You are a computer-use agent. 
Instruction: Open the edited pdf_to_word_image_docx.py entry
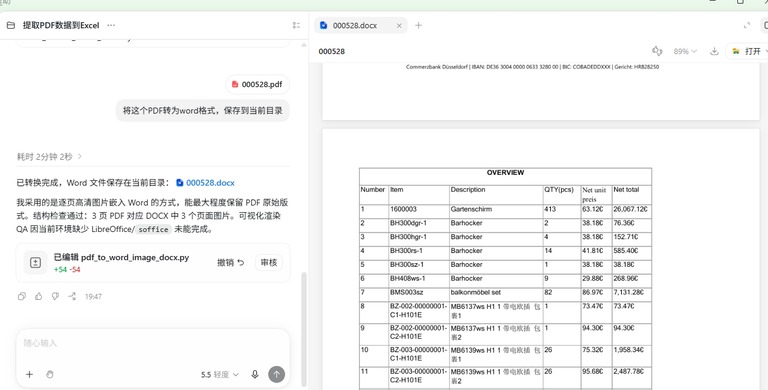click(x=121, y=258)
